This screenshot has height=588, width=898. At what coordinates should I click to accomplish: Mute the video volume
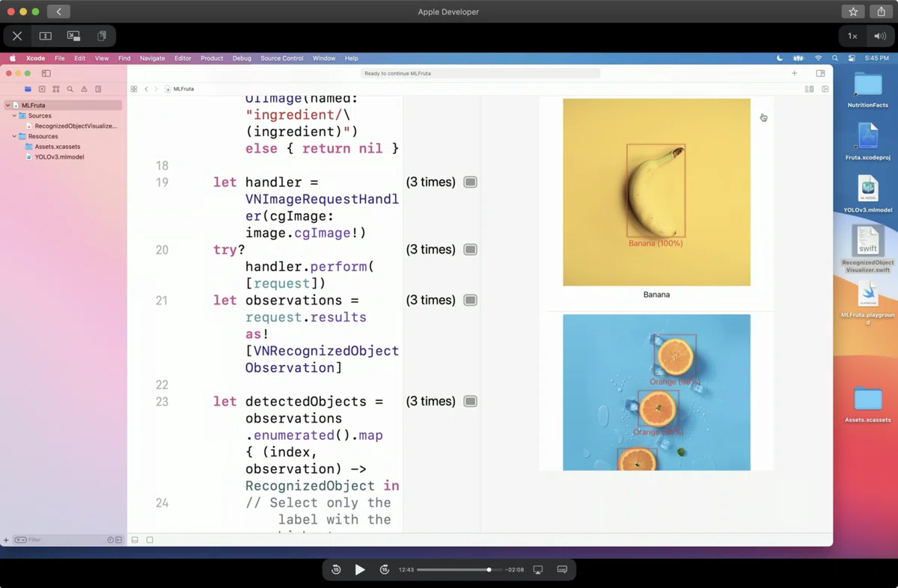[x=879, y=36]
